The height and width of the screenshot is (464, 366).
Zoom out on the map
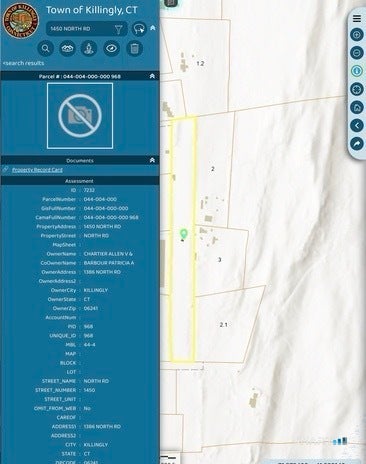(357, 53)
